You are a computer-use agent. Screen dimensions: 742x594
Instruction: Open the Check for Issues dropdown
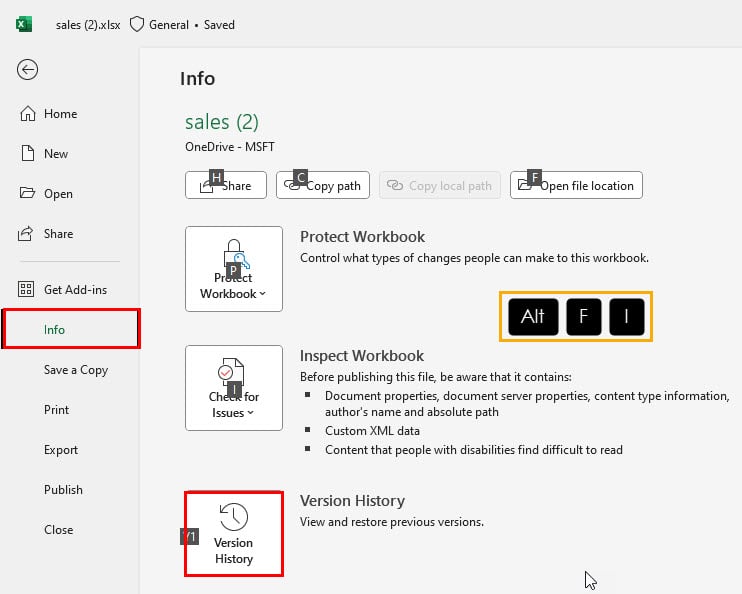point(234,388)
